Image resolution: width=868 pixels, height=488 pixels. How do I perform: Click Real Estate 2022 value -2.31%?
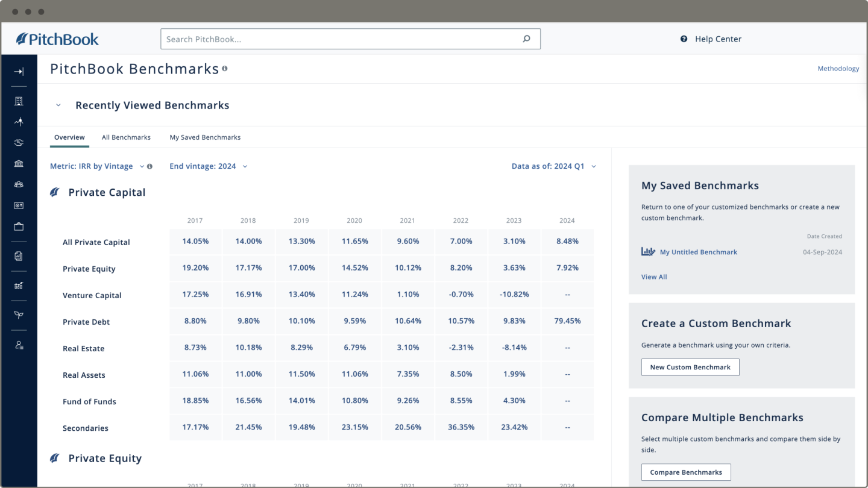461,347
